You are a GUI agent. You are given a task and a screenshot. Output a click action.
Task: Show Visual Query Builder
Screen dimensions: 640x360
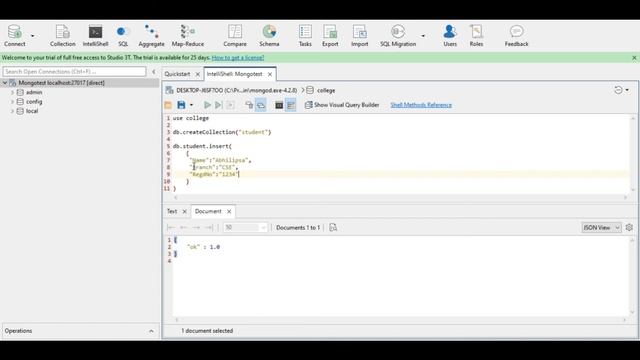(x=342, y=105)
